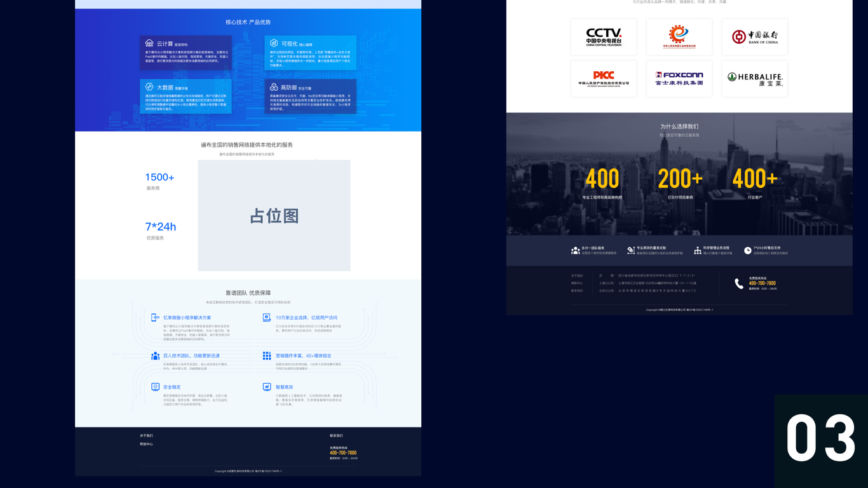Click the 1500+ 服务商 statistic

tap(159, 181)
